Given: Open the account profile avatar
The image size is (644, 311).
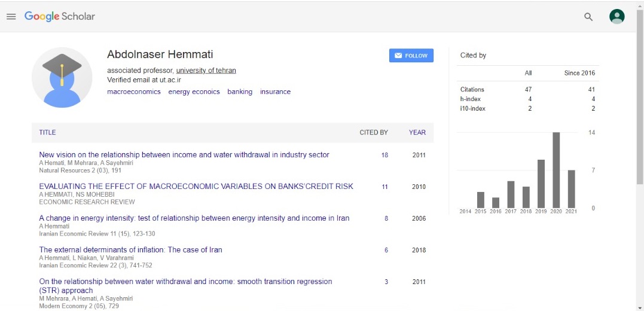Looking at the screenshot, I should coord(616,17).
